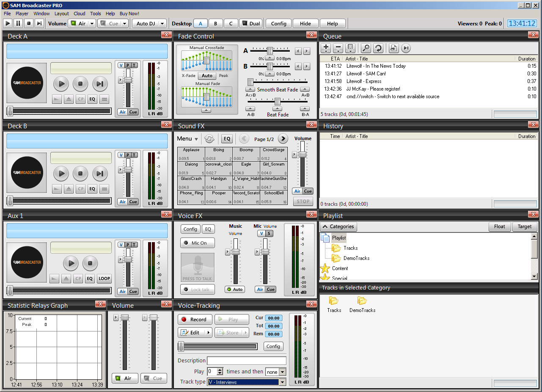Skip to next track on Deck A
This screenshot has height=392, width=542.
pos(100,84)
